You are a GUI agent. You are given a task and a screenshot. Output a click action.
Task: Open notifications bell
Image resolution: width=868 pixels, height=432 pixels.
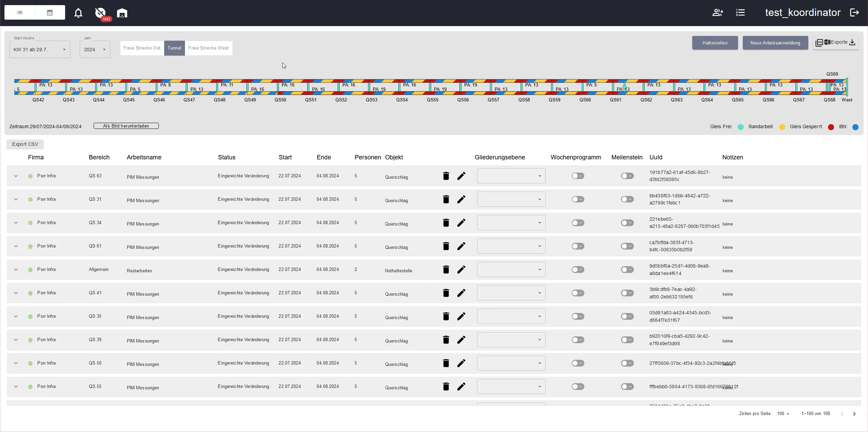pyautogui.click(x=78, y=13)
